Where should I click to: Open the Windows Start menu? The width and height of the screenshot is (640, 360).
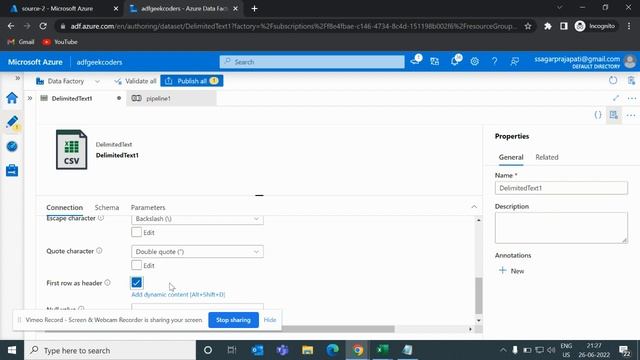click(x=12, y=350)
